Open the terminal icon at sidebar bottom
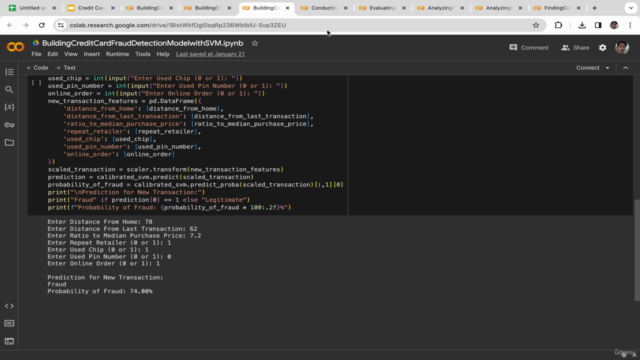Viewport: 640px width, 360px height. tap(9, 341)
